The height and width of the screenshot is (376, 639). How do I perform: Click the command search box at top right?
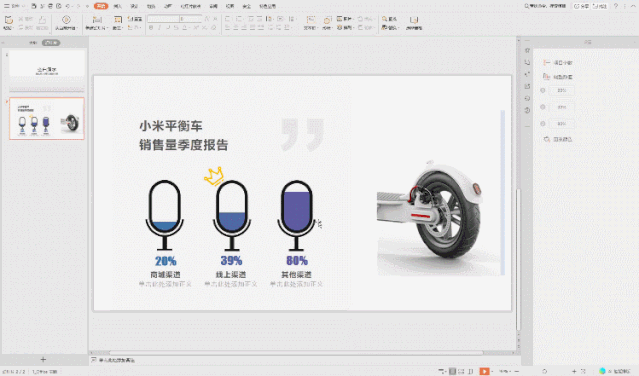coord(545,6)
